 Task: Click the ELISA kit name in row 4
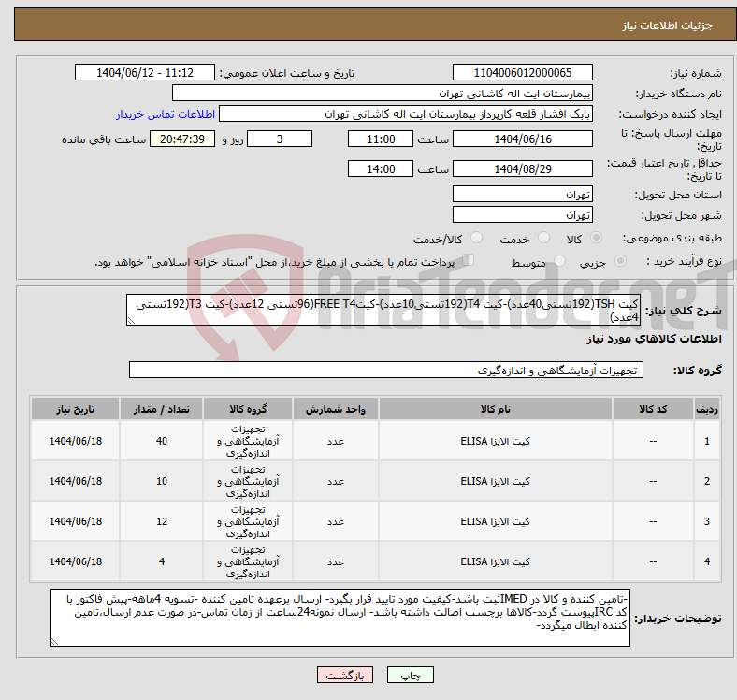click(495, 561)
